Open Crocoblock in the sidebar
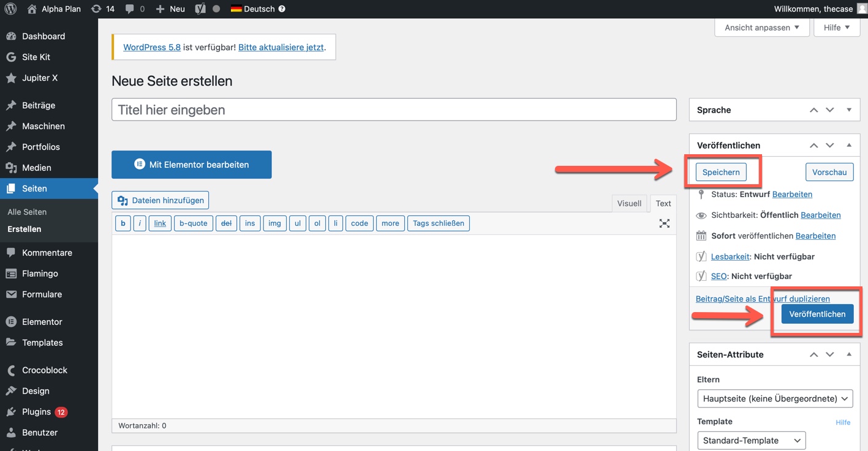 [44, 370]
